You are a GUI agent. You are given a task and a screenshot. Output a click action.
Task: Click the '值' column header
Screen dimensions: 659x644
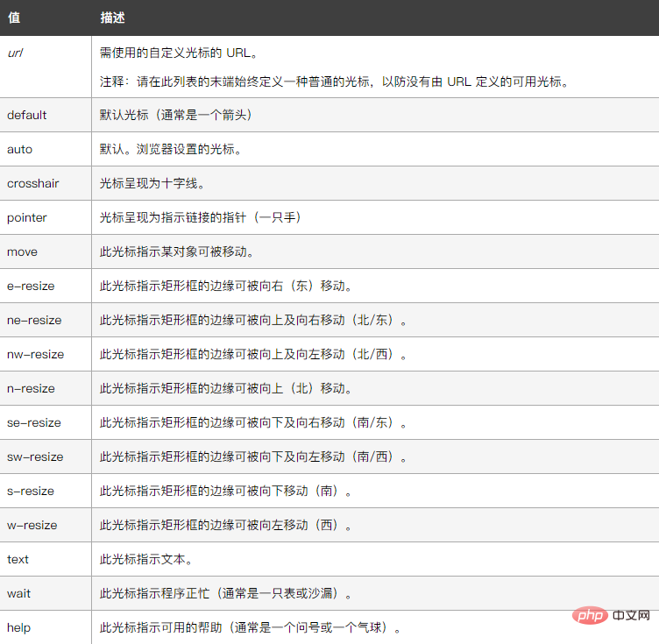tap(14, 18)
